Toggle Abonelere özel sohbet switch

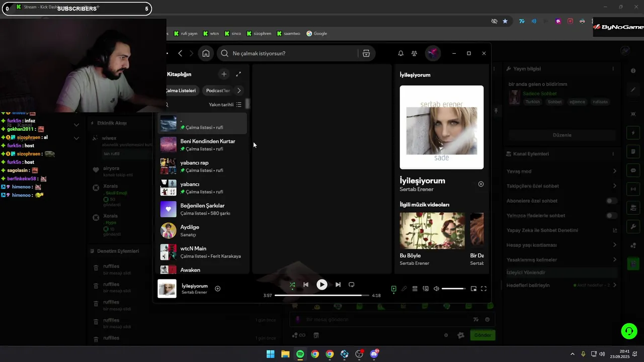pyautogui.click(x=611, y=201)
